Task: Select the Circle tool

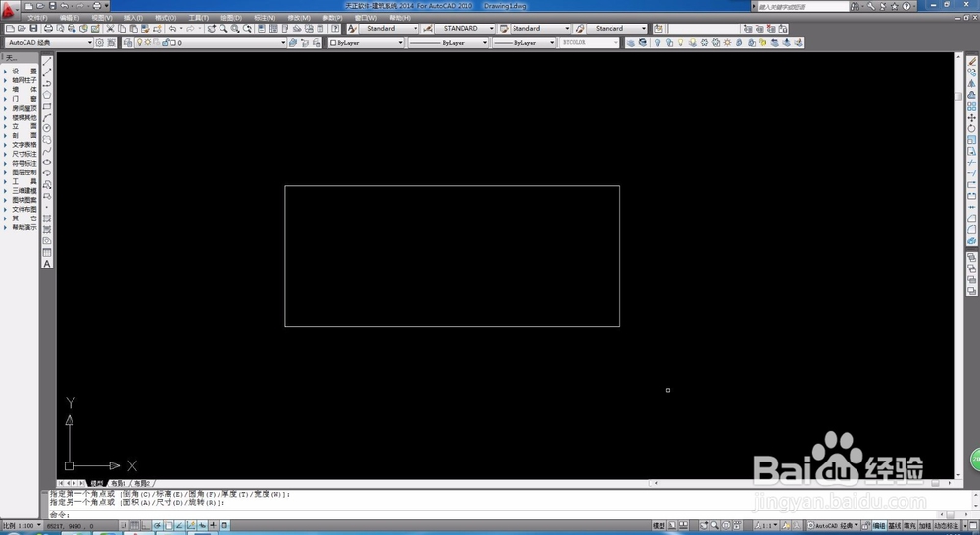Action: 47,128
